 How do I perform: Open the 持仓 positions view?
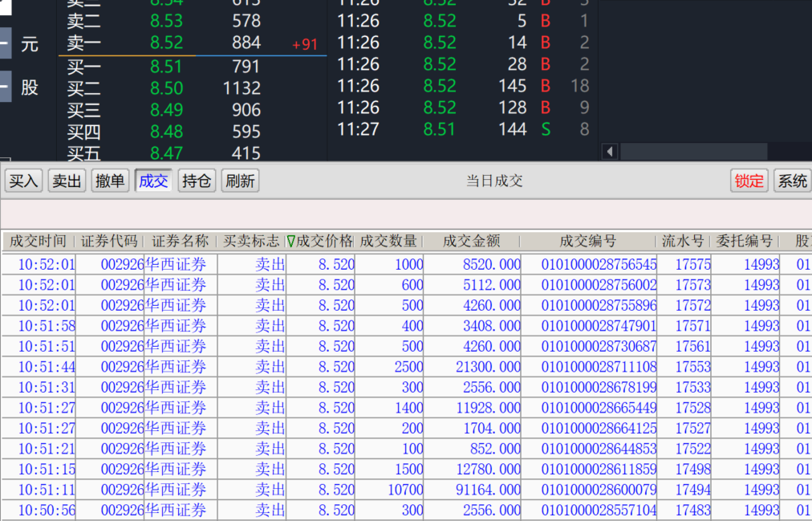tap(197, 181)
